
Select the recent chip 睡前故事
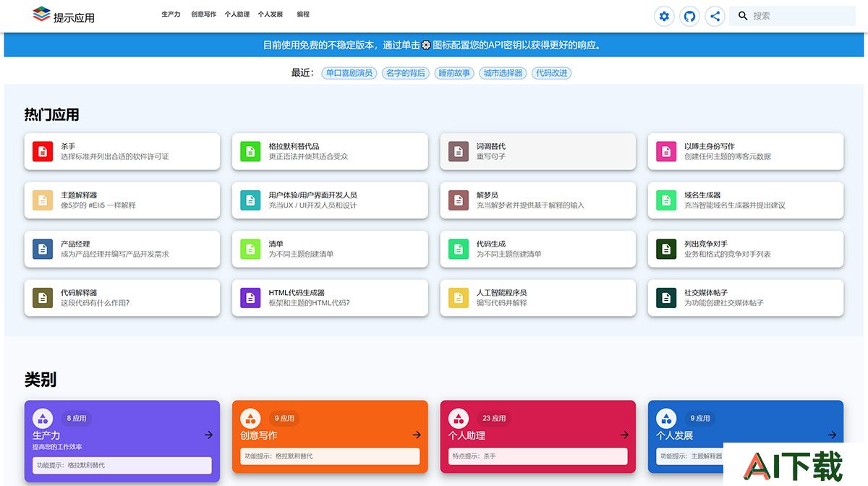(454, 73)
